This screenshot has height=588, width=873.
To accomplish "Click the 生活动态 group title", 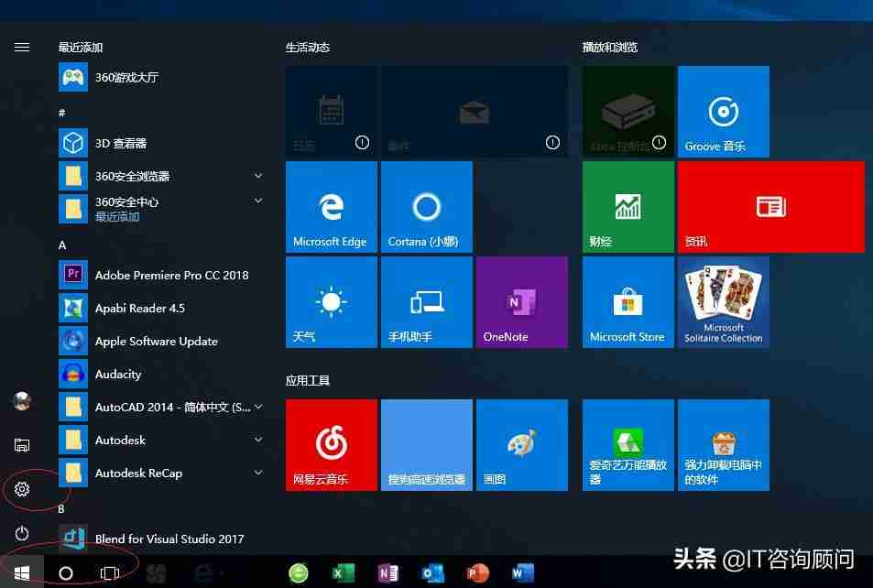I will 307,48.
